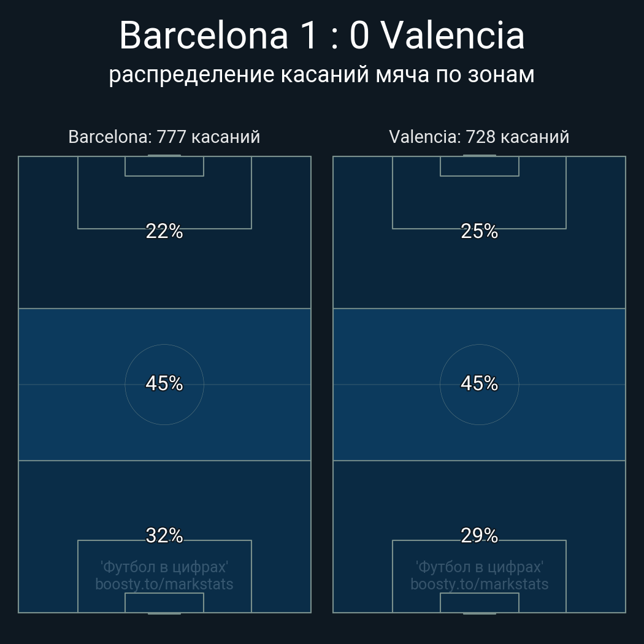Click 'Футбол в цифрах' watermark on Barcelona pitch
The width and height of the screenshot is (644, 644).
pos(164,567)
